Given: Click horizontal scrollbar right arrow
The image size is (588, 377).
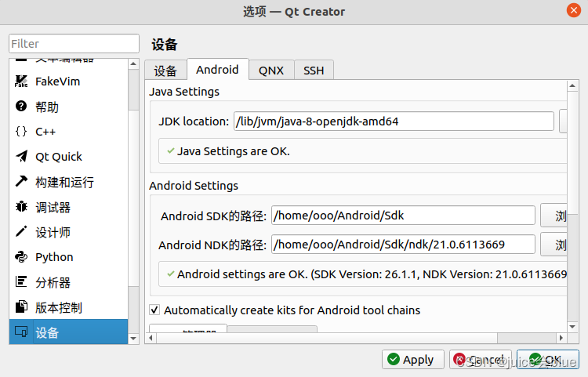Looking at the screenshot, I should (x=561, y=338).
